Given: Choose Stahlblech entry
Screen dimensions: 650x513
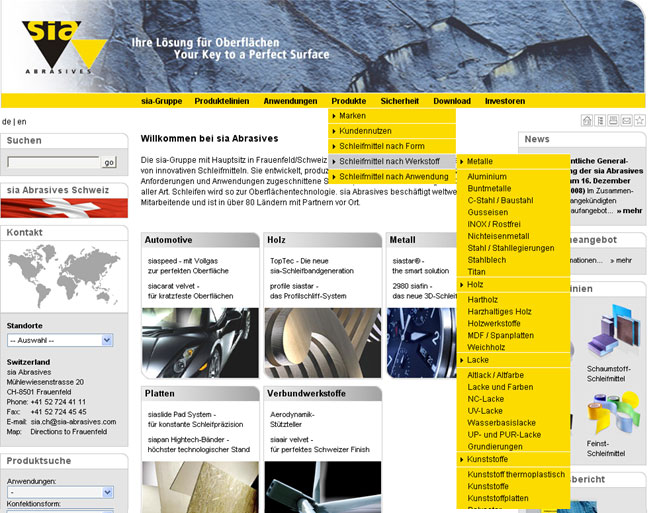Looking at the screenshot, I should click(x=487, y=260).
